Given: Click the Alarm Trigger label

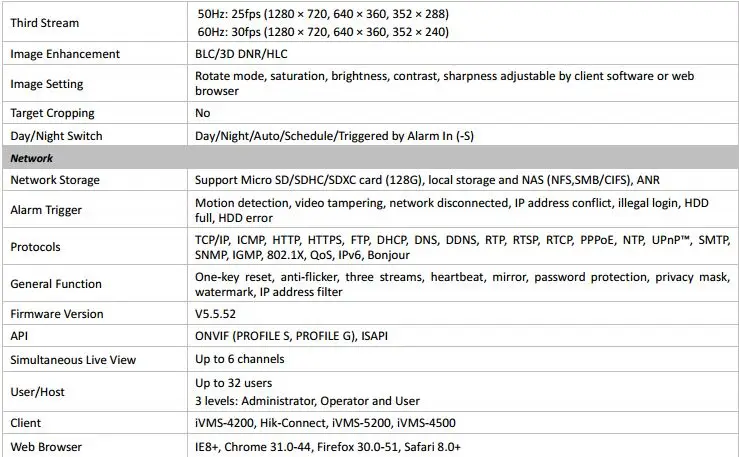Looking at the screenshot, I should [46, 210].
